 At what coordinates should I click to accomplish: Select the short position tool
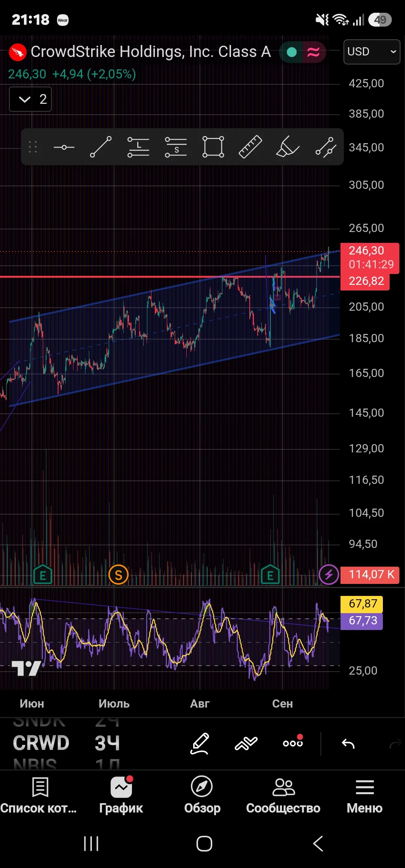176,147
